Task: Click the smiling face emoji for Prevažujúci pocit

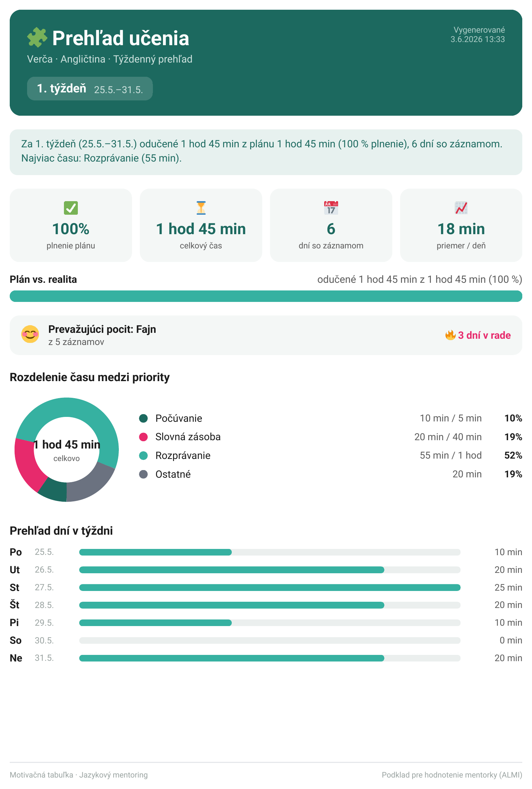Action: coord(30,334)
